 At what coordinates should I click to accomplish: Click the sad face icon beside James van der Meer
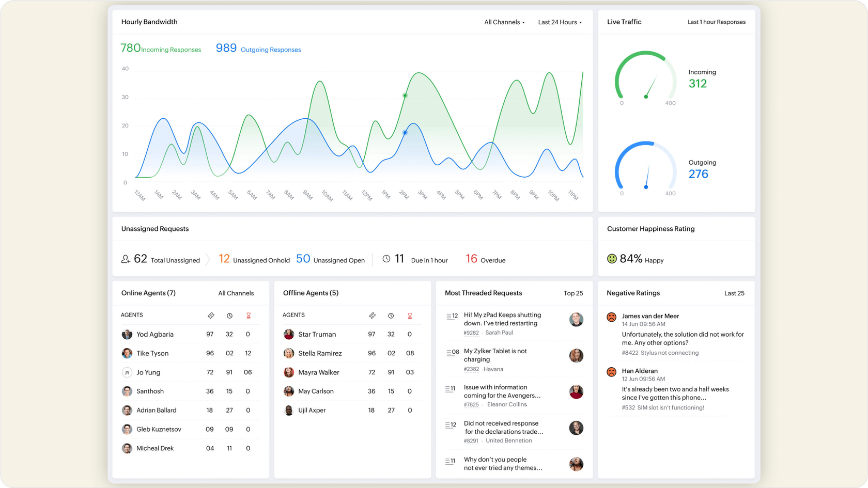tap(612, 317)
